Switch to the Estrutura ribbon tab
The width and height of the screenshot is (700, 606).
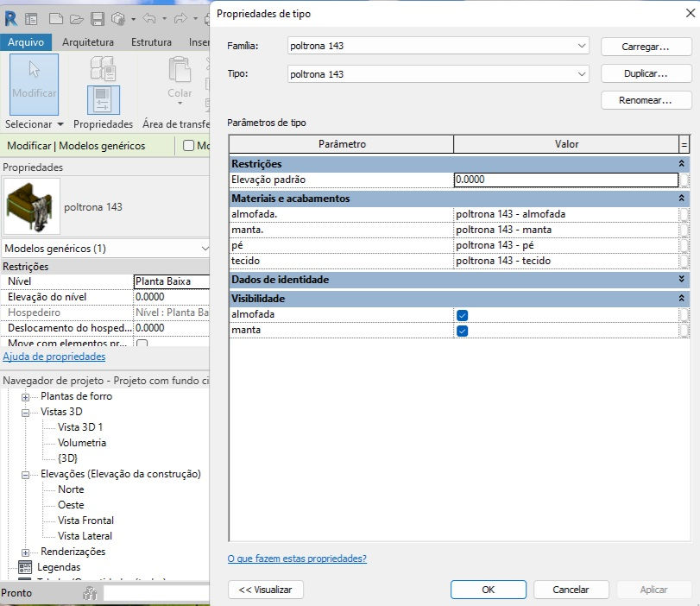click(x=151, y=42)
